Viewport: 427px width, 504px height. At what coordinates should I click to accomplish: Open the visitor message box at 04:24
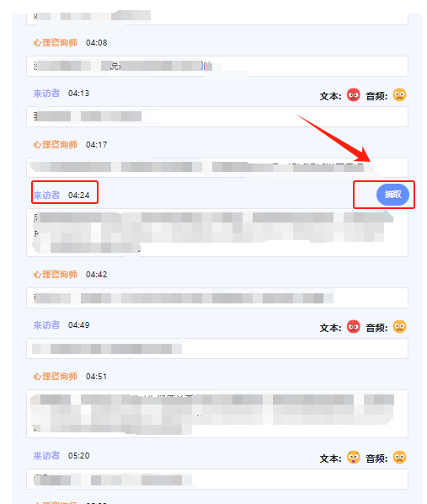pos(217,233)
